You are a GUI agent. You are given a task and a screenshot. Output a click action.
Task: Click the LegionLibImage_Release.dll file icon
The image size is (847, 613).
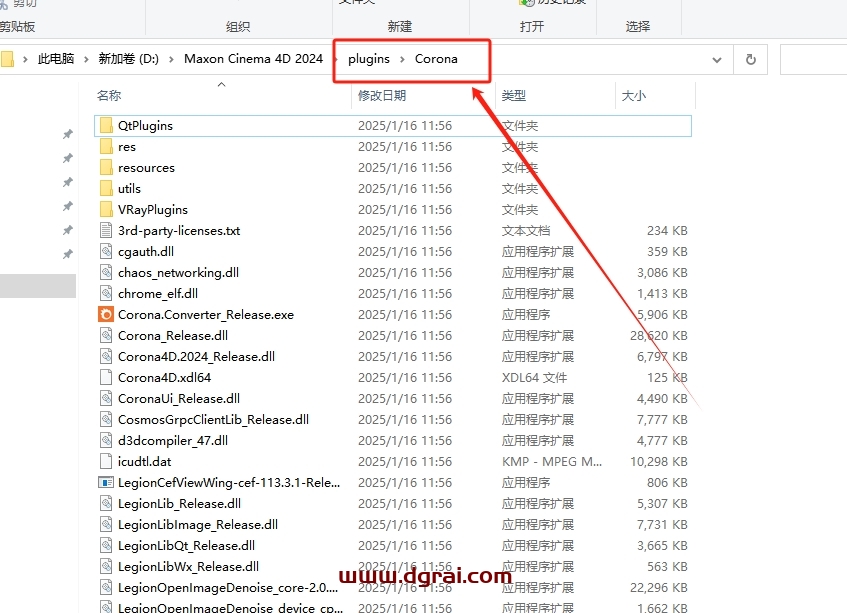[x=106, y=524]
